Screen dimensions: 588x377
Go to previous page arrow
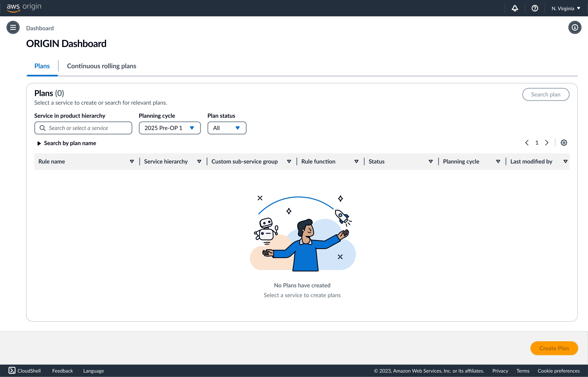pyautogui.click(x=527, y=143)
